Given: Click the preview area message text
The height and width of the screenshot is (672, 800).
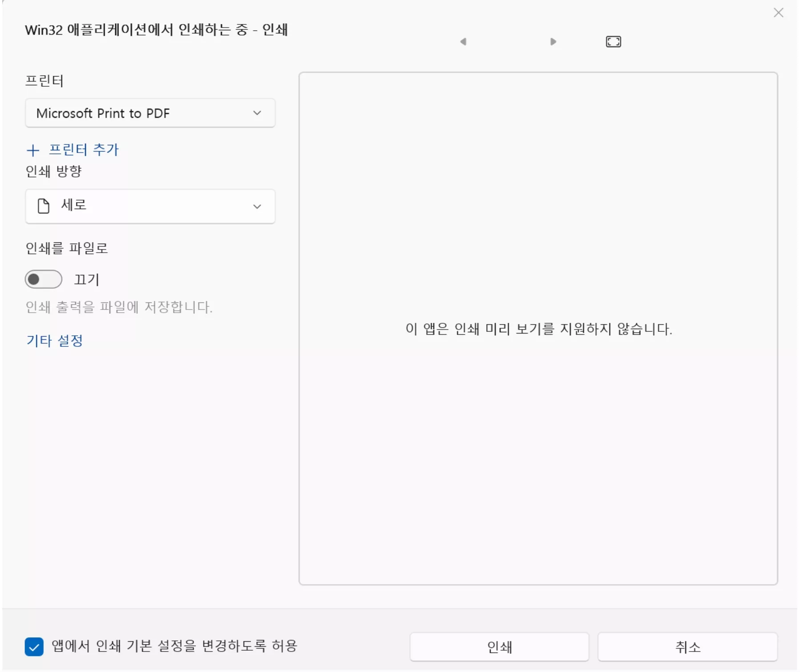Looking at the screenshot, I should 537,330.
